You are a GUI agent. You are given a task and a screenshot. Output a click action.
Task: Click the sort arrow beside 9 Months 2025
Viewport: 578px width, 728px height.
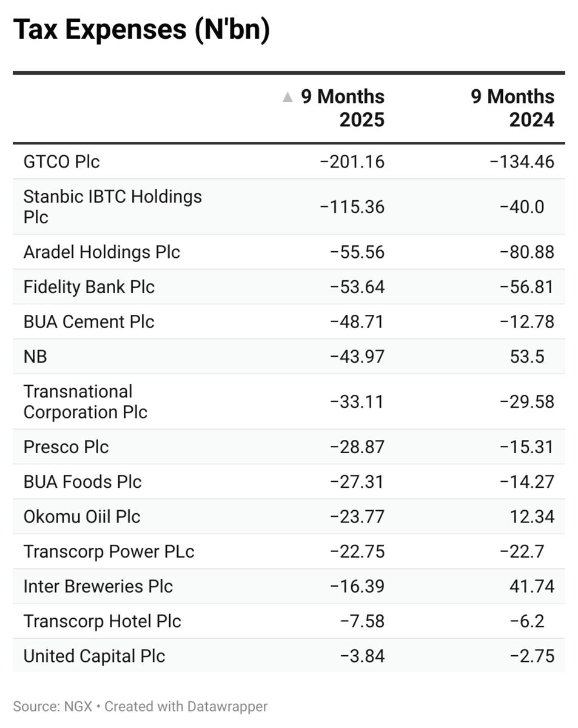287,97
